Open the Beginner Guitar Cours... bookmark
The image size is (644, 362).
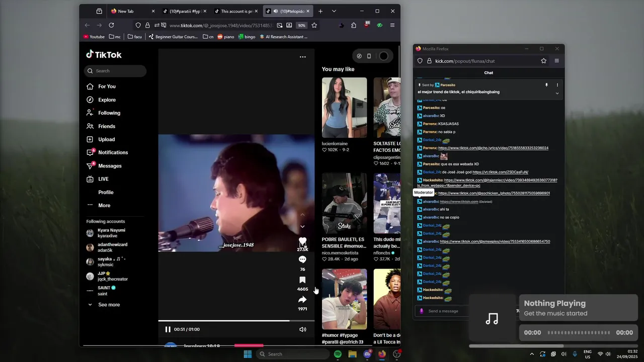pyautogui.click(x=173, y=37)
